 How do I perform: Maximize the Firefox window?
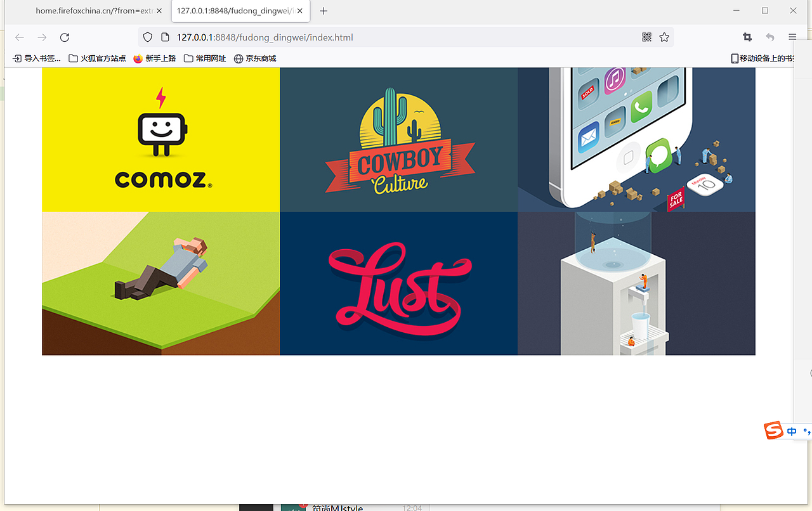(764, 11)
